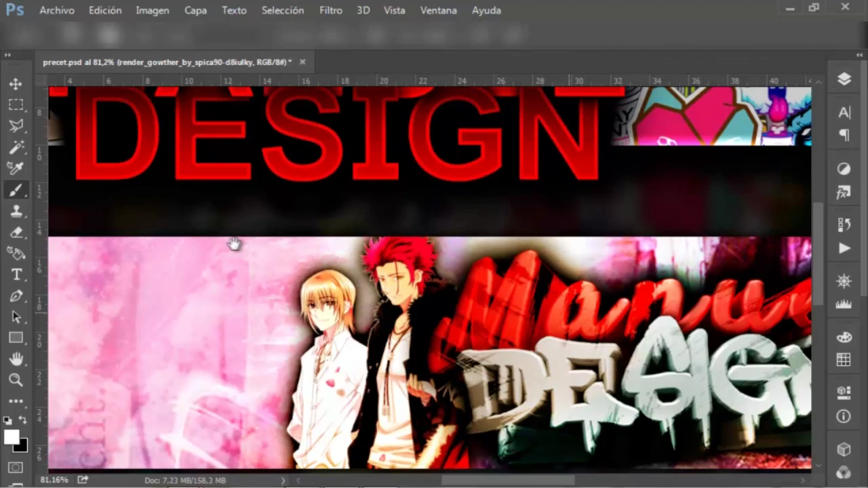Open the Texto menu
868x488 pixels.
234,10
